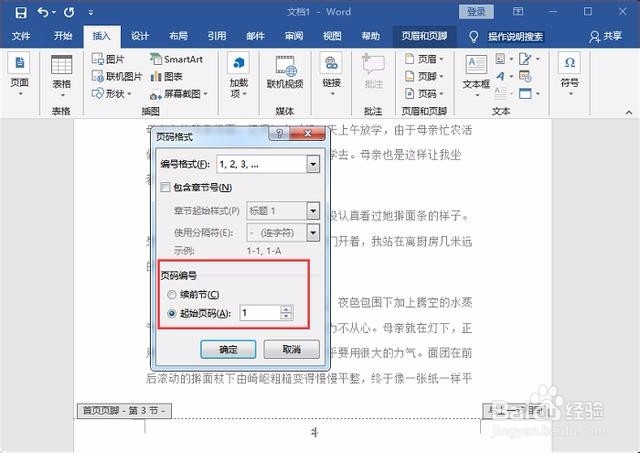Insert a SmartArt graphic

tap(176, 59)
